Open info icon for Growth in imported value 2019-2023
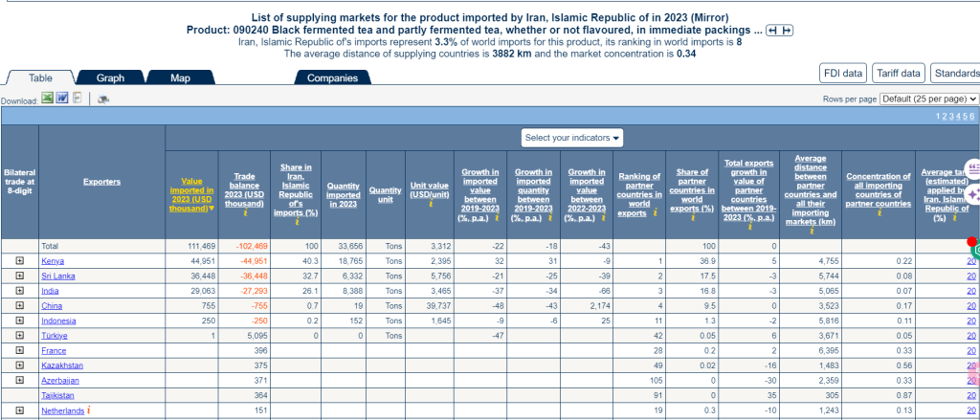Screen dimensions: 980x420 pos(497,217)
